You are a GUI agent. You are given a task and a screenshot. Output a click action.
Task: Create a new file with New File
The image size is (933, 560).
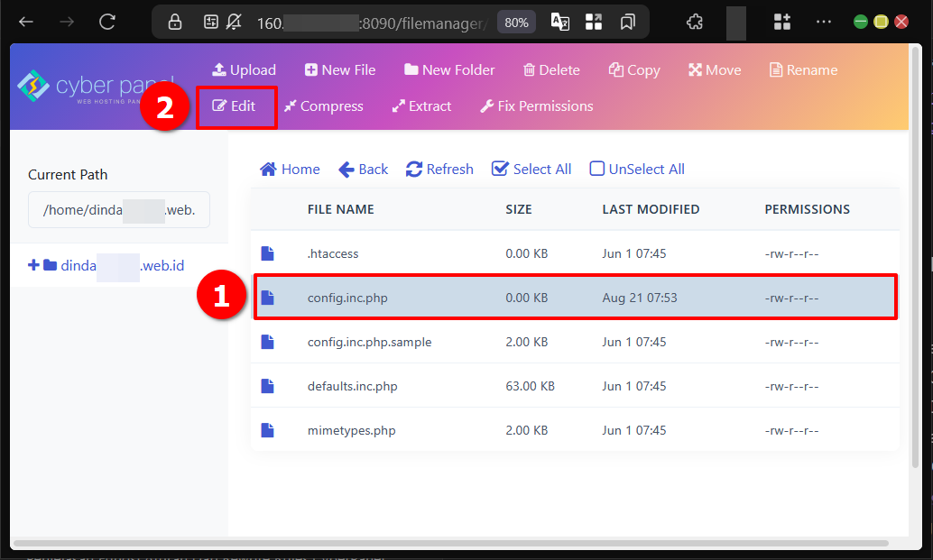click(339, 70)
